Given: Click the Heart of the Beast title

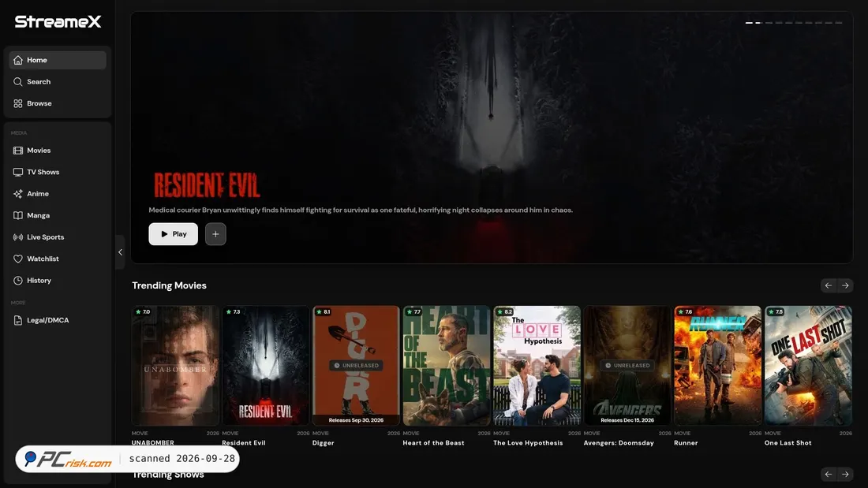Looking at the screenshot, I should 433,442.
